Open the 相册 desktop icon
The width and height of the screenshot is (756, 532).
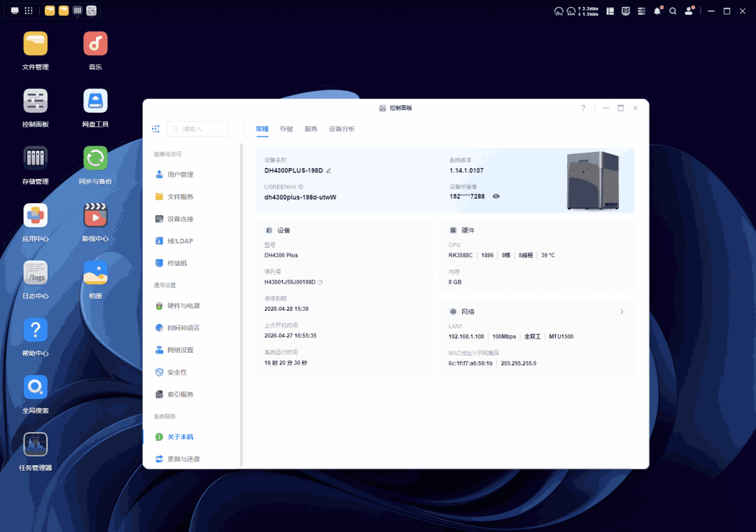pyautogui.click(x=95, y=273)
